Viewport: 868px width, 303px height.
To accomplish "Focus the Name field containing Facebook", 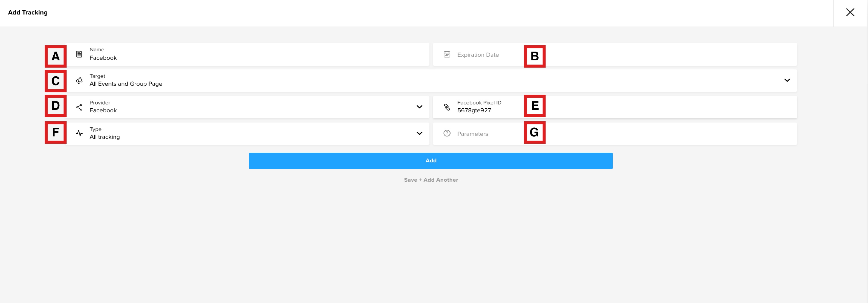I will tap(248, 54).
